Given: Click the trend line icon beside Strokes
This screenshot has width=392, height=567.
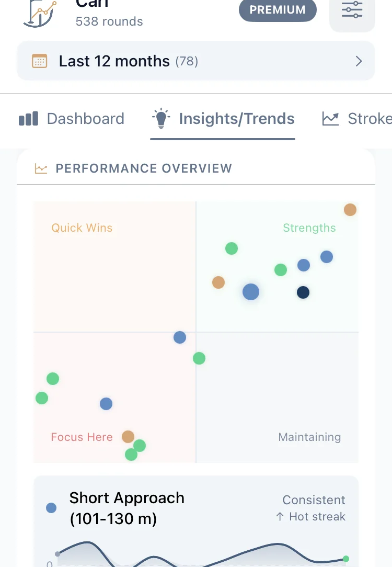Looking at the screenshot, I should click(x=330, y=119).
